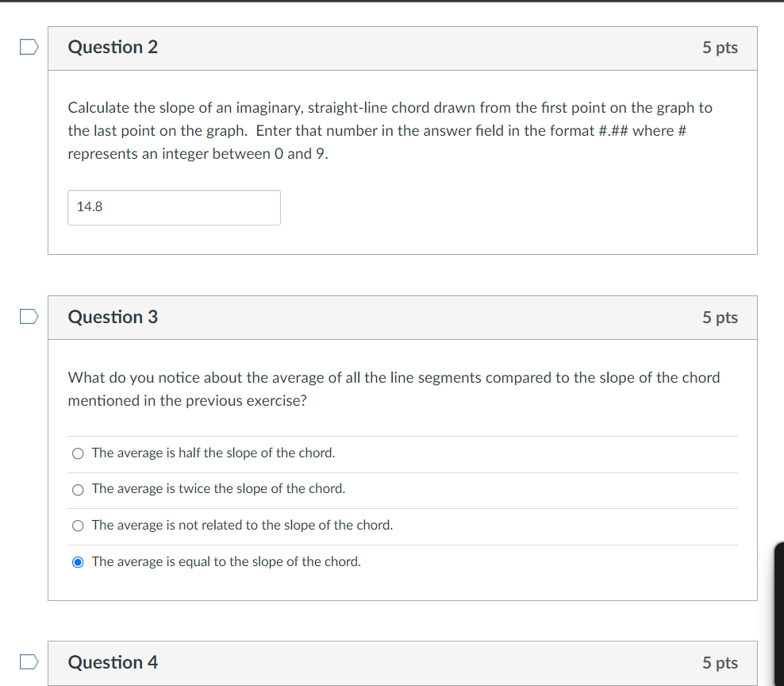Choose 'The average is not related' option

[78, 525]
